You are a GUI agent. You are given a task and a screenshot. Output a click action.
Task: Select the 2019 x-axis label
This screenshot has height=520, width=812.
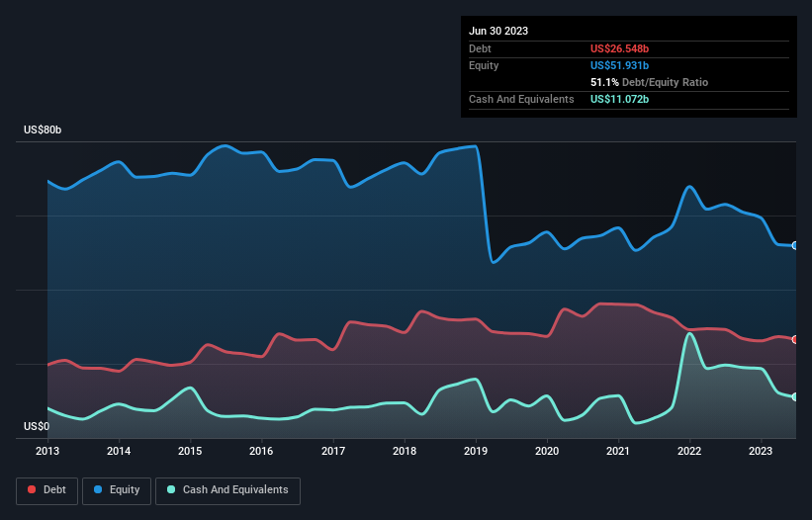pos(476,451)
